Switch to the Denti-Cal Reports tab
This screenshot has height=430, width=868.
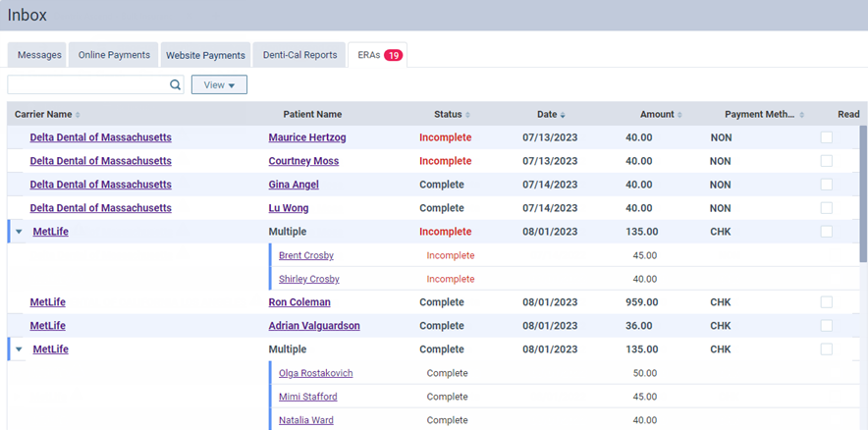coord(299,56)
